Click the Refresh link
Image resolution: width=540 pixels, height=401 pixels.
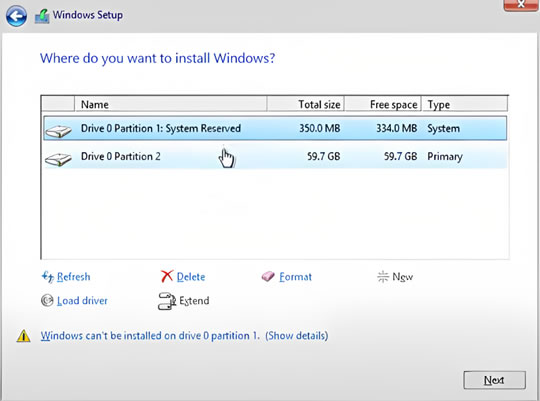pos(74,277)
